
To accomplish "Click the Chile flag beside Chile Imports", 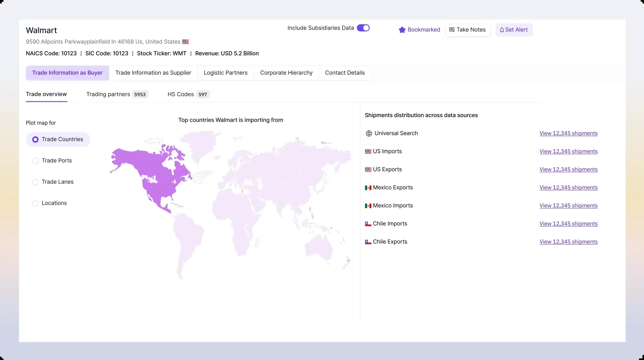I will 368,224.
